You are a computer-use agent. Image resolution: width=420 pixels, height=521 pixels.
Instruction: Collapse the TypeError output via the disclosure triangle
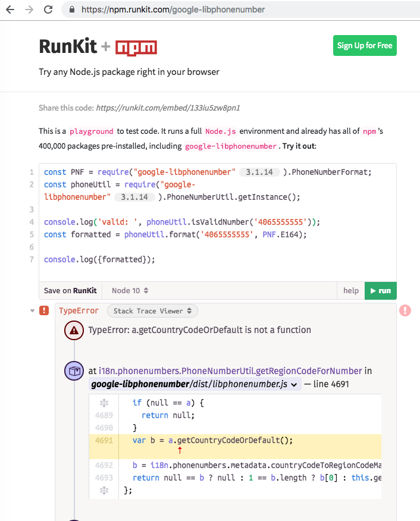tap(32, 310)
